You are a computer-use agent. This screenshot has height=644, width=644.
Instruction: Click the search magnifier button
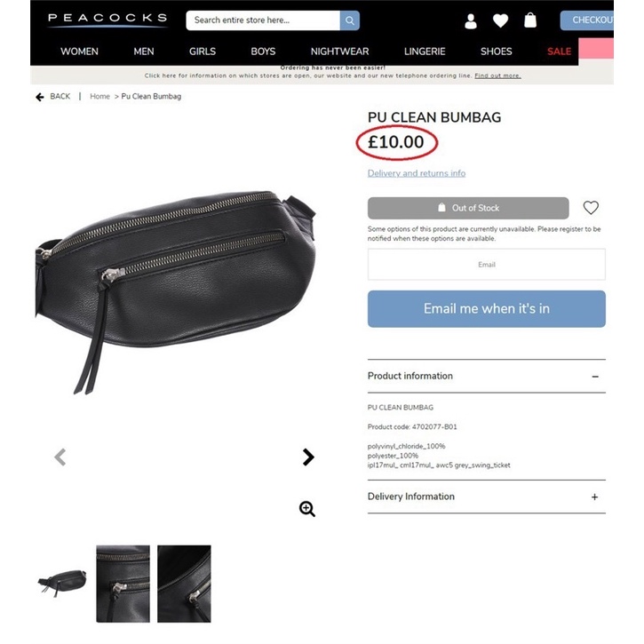[349, 20]
